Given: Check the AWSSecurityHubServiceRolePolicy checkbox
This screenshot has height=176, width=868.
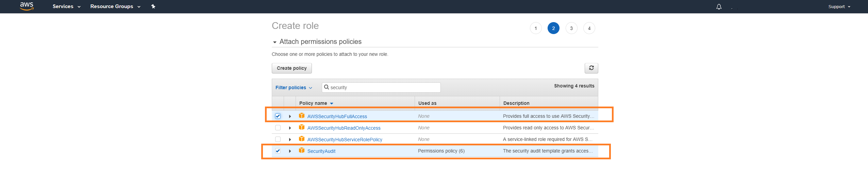Looking at the screenshot, I should click(x=278, y=139).
